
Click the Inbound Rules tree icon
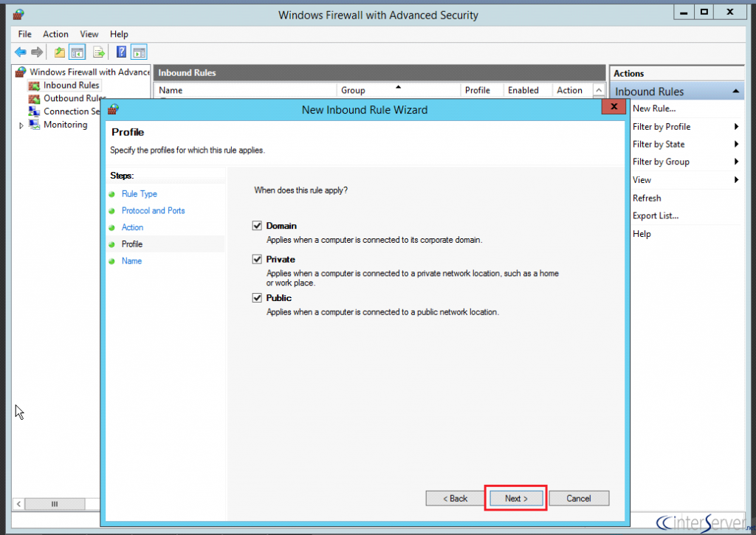click(34, 86)
